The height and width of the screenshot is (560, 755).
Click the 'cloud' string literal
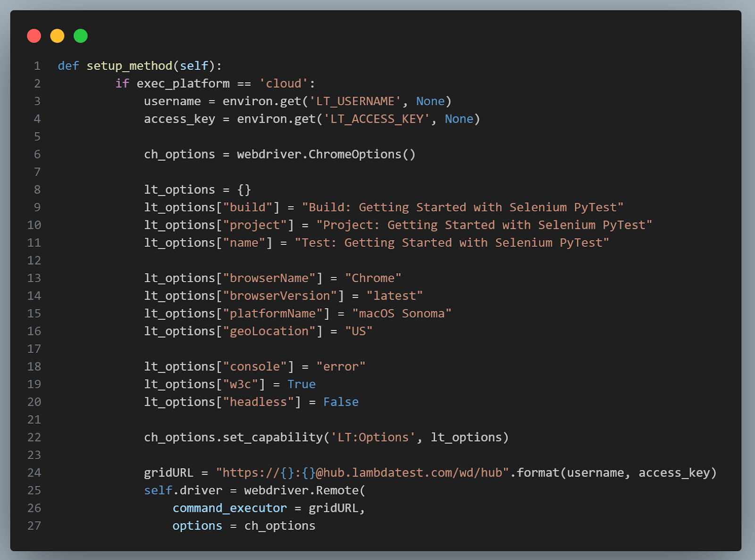tap(283, 84)
